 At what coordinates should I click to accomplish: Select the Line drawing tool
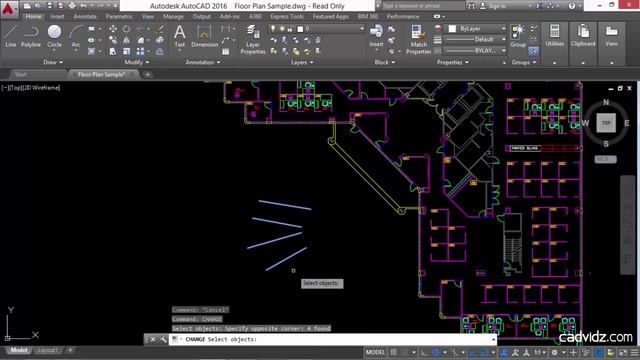[x=11, y=36]
